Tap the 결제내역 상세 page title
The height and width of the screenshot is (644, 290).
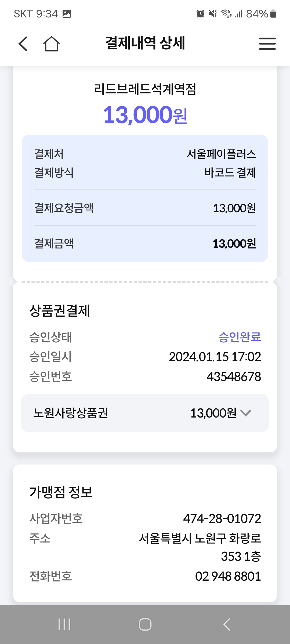pyautogui.click(x=145, y=43)
